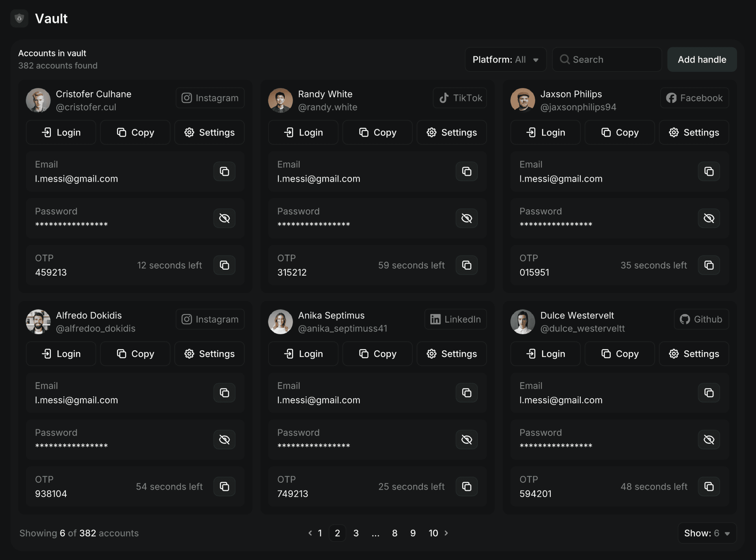Go to page 3 of accounts
Image resolution: width=756 pixels, height=560 pixels.
(x=356, y=533)
